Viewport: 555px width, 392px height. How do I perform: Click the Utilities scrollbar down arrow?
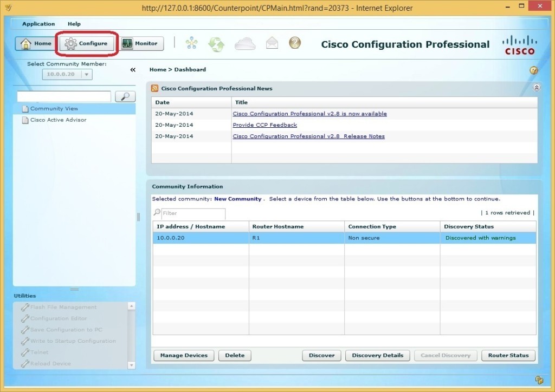point(131,365)
